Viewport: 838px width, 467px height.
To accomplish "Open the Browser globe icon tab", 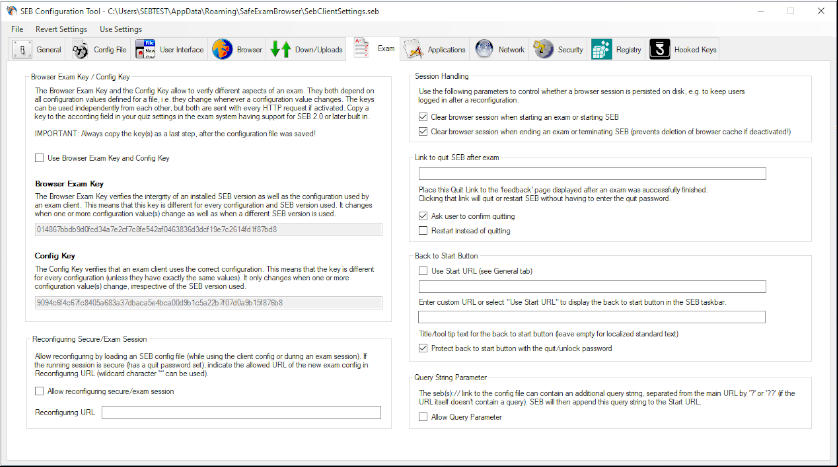I will [x=222, y=49].
